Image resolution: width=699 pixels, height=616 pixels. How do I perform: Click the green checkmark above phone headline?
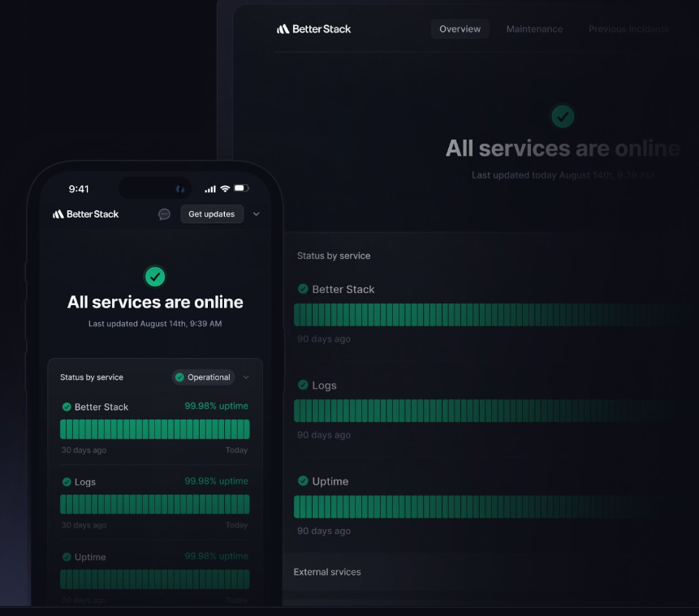(x=155, y=277)
